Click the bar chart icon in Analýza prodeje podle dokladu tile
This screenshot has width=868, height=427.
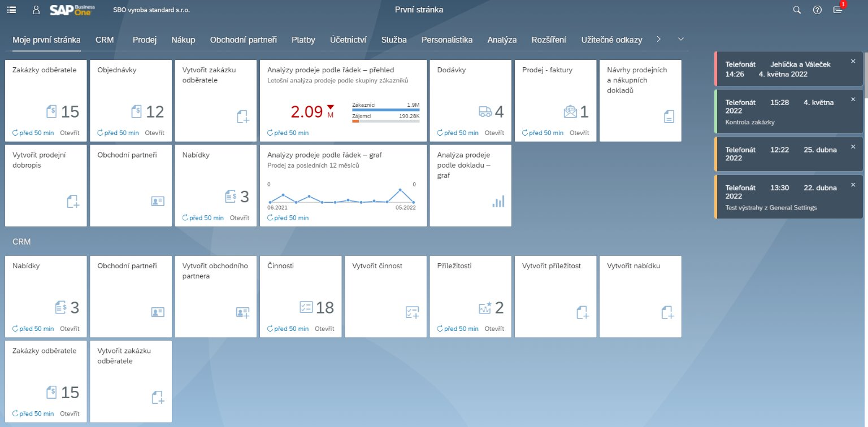click(x=498, y=202)
